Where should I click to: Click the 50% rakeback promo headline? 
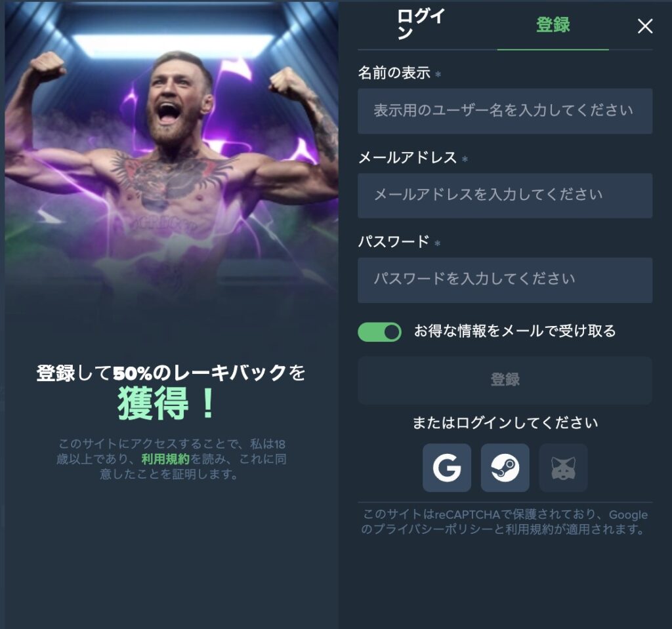(171, 391)
